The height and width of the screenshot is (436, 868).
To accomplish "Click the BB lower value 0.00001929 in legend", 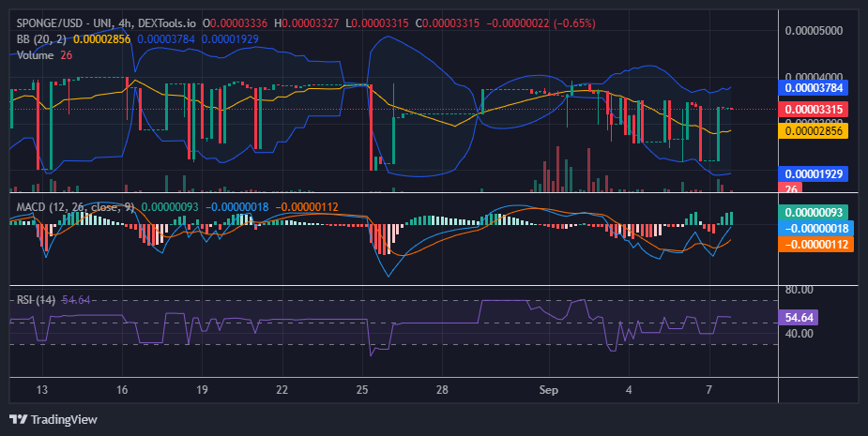I will (x=230, y=39).
